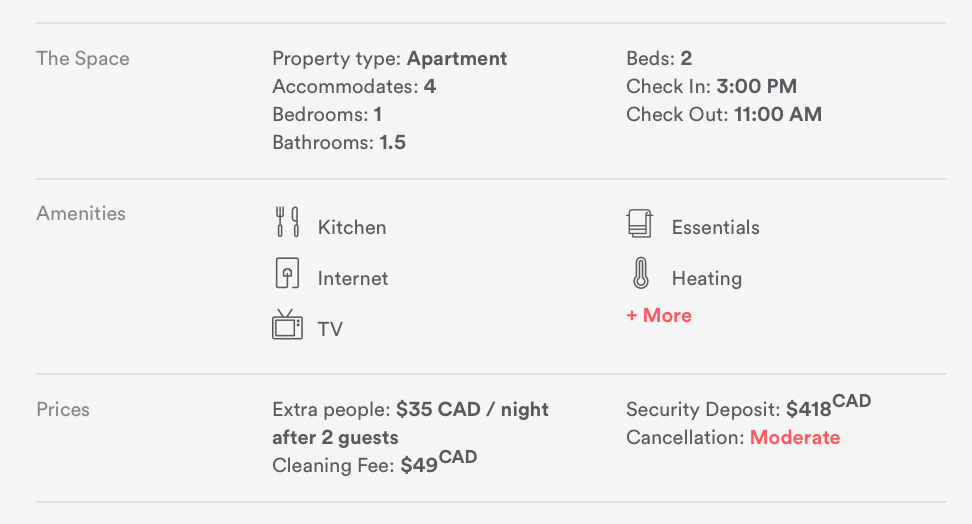Click the Essentials towel icon
This screenshot has width=972, height=524.
[x=640, y=223]
